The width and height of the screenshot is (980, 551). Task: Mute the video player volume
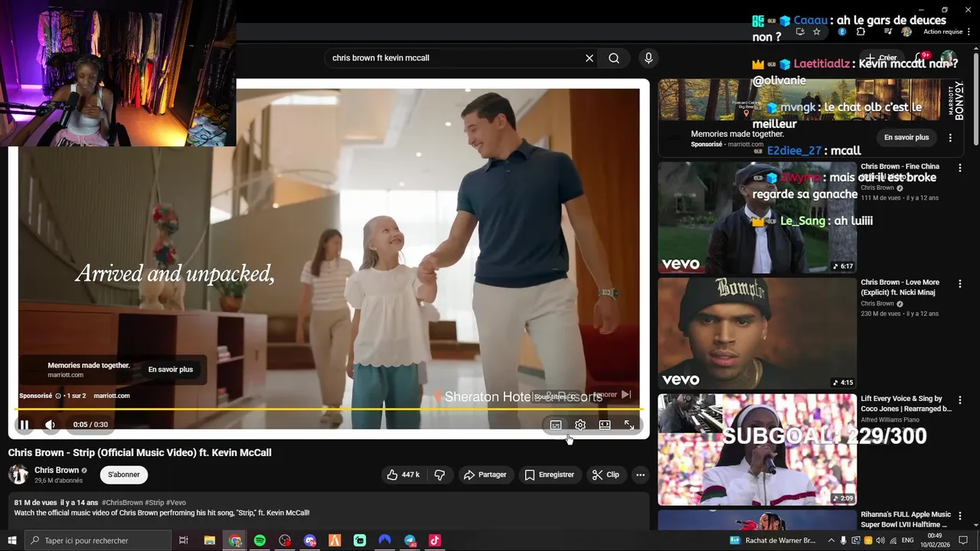(50, 425)
